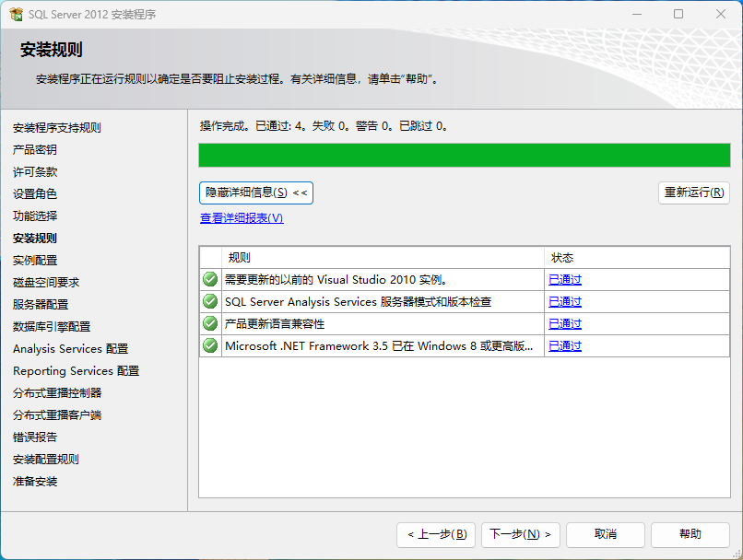Select Reporting Services 配置 step in sidebar
The height and width of the screenshot is (560, 743).
point(77,371)
